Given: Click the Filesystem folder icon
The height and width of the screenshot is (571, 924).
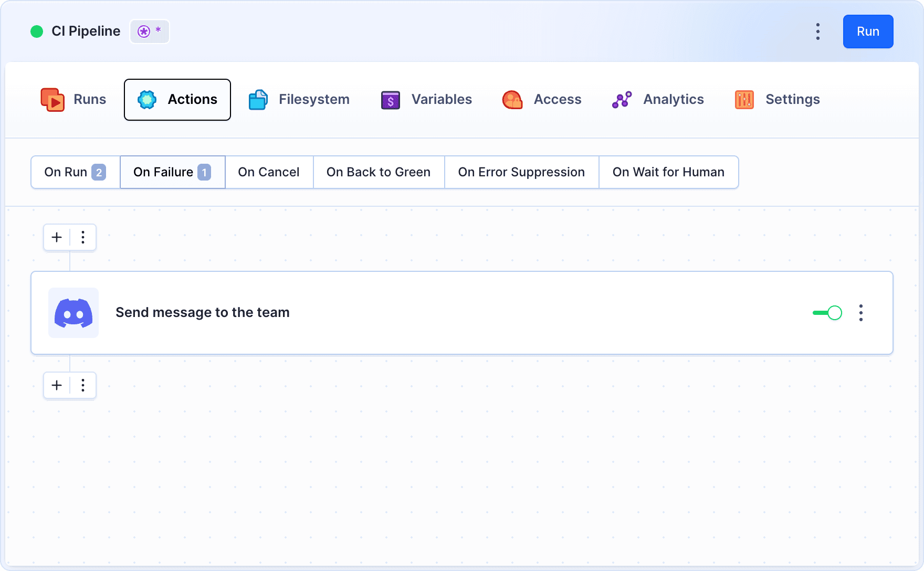Looking at the screenshot, I should click(x=258, y=100).
